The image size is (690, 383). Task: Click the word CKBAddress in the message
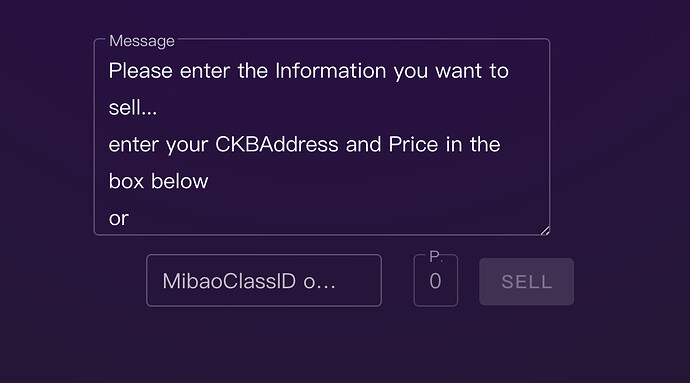point(276,144)
